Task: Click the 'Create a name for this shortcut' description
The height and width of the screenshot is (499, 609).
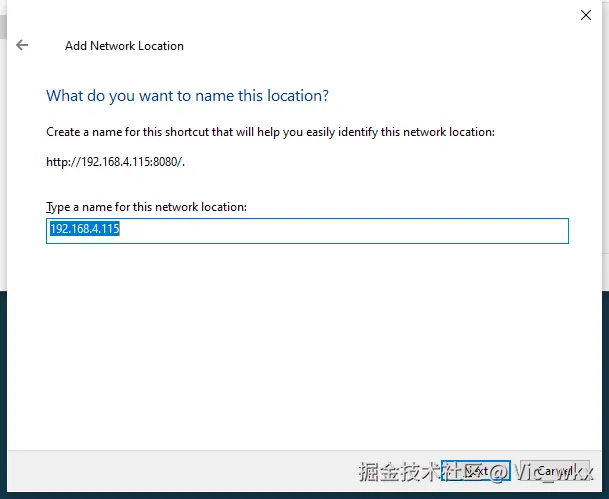Action: [270, 132]
